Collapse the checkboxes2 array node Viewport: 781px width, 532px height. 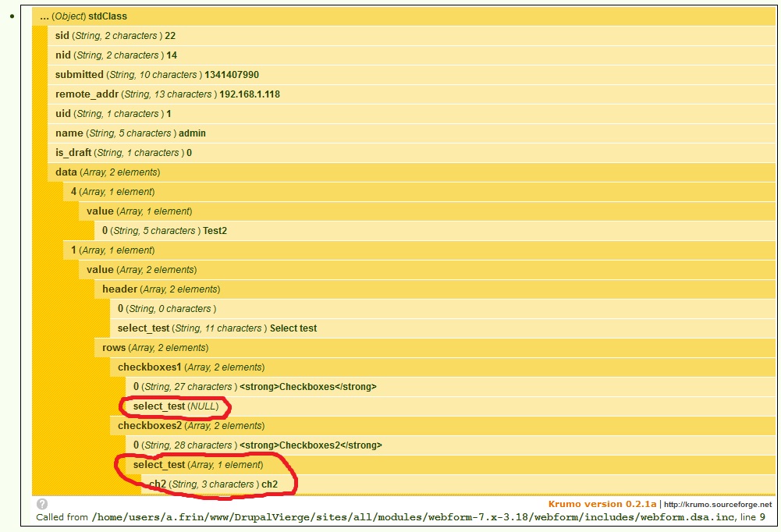(x=443, y=426)
